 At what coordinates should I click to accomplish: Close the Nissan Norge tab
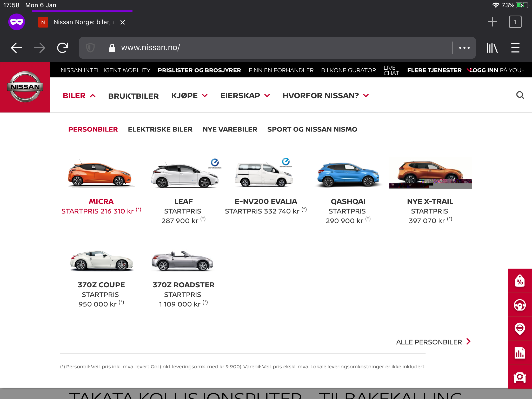(x=123, y=22)
